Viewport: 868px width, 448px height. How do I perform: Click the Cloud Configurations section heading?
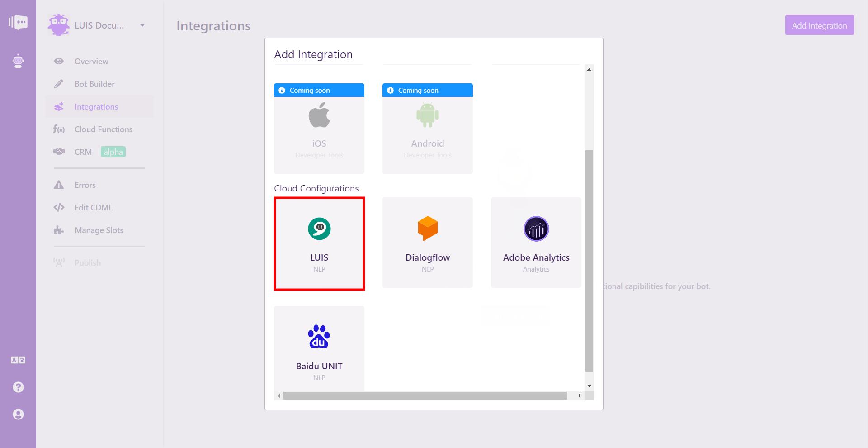tap(316, 188)
